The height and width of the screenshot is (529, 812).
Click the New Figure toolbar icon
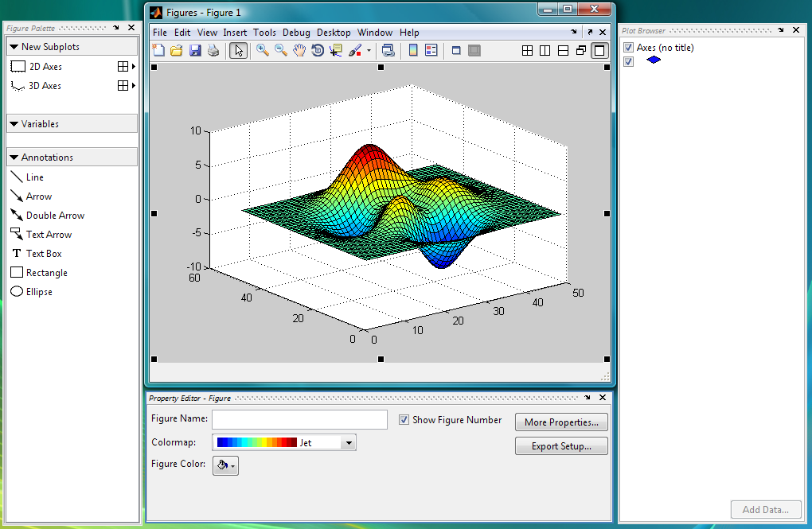pos(158,51)
